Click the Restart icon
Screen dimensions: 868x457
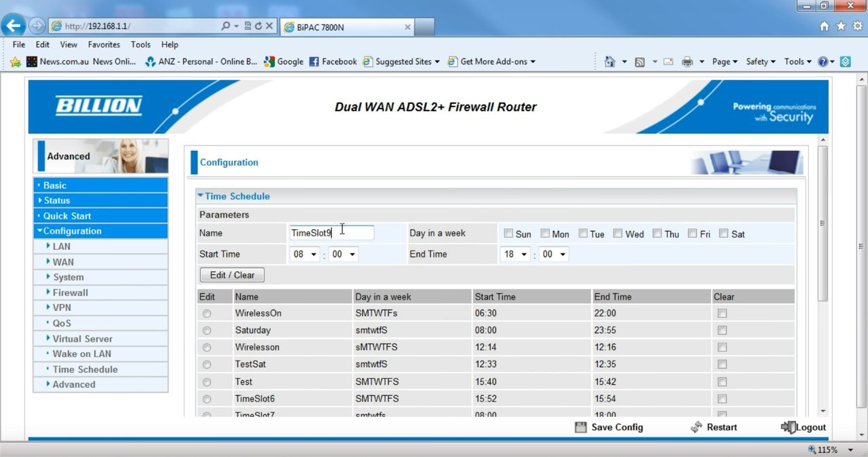(696, 427)
